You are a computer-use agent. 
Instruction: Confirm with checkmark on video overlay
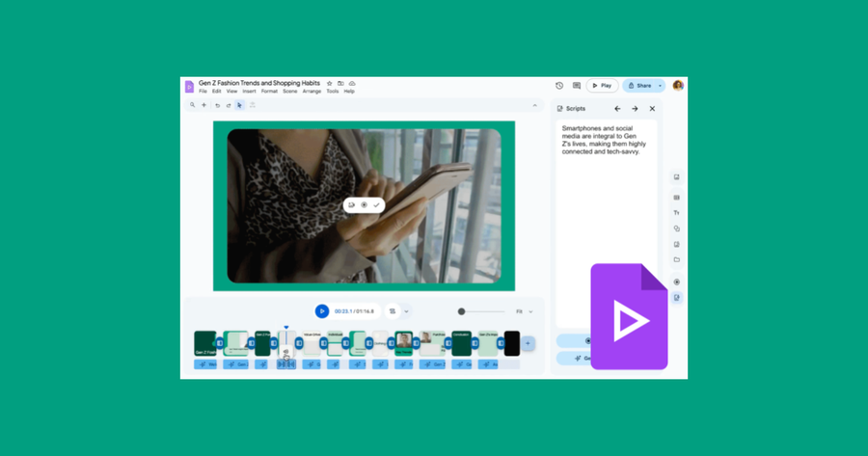coord(376,205)
